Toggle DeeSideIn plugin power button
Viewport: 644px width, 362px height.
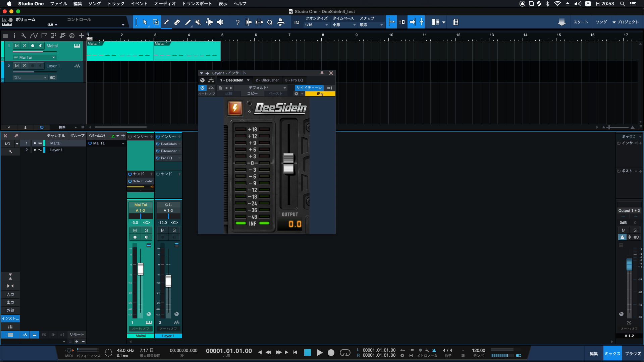point(202,88)
